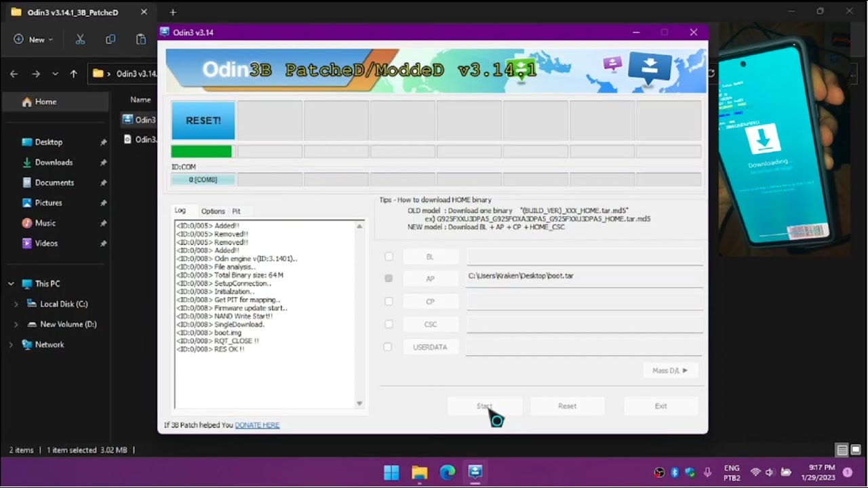Open Windows Start menu on taskbar
The image size is (868, 488).
coord(391,472)
